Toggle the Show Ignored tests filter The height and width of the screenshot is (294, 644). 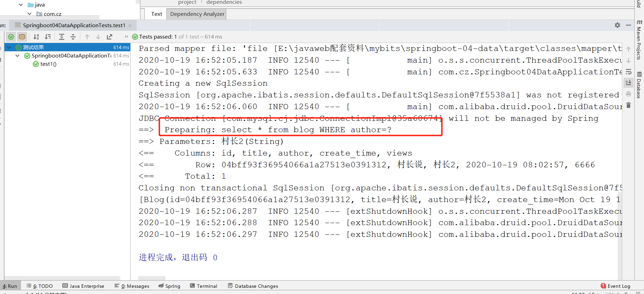pyautogui.click(x=22, y=37)
